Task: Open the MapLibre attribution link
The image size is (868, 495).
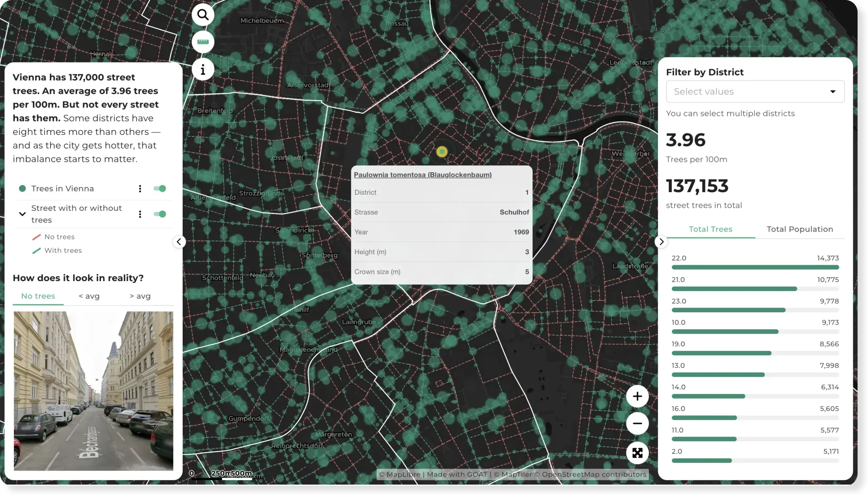Action: click(403, 474)
